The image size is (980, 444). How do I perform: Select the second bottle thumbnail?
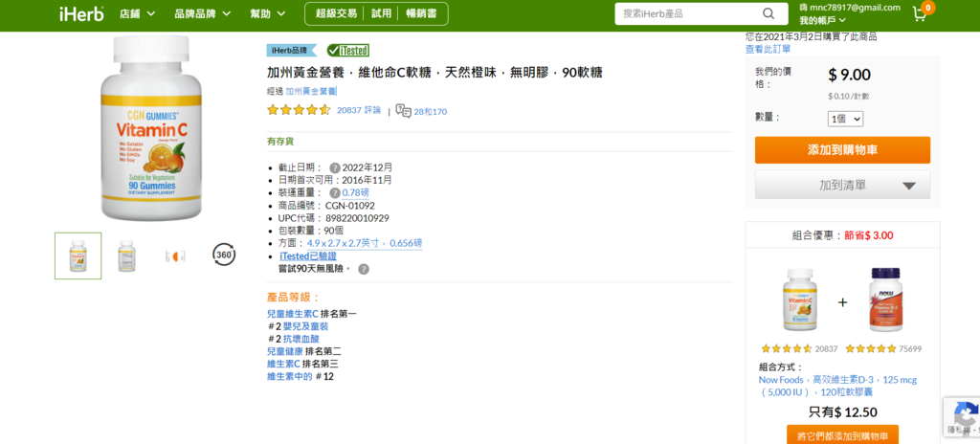pos(127,255)
